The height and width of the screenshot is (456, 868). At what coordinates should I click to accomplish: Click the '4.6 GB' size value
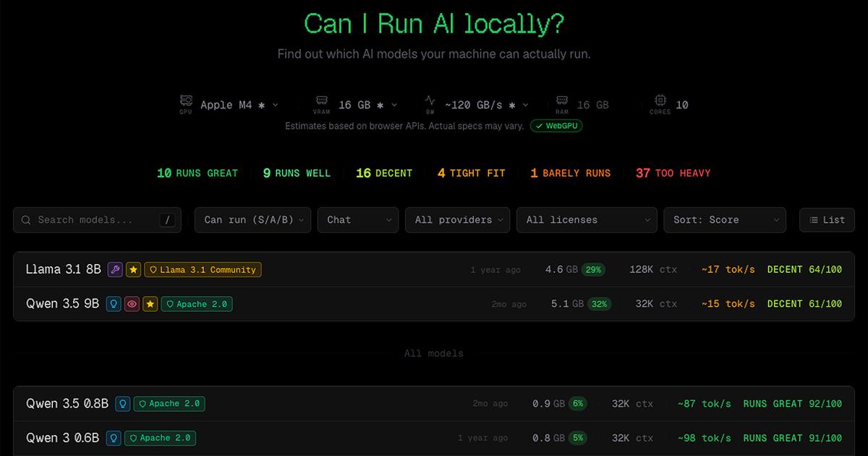click(561, 269)
